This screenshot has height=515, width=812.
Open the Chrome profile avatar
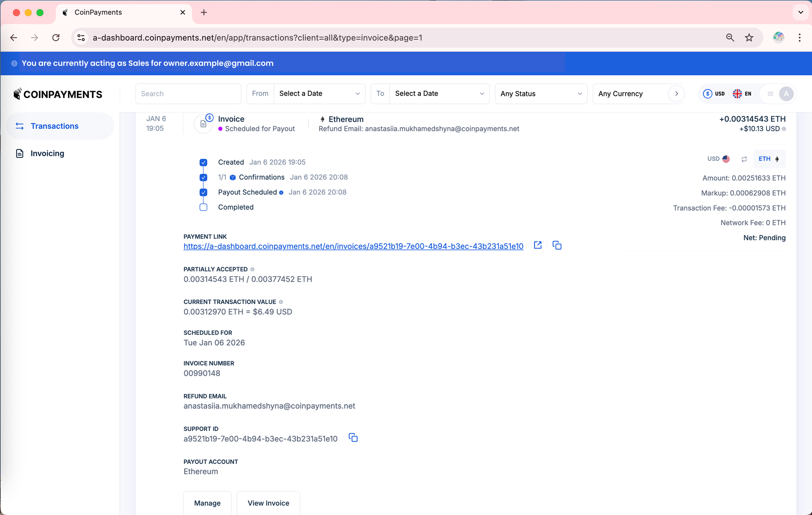click(x=778, y=37)
